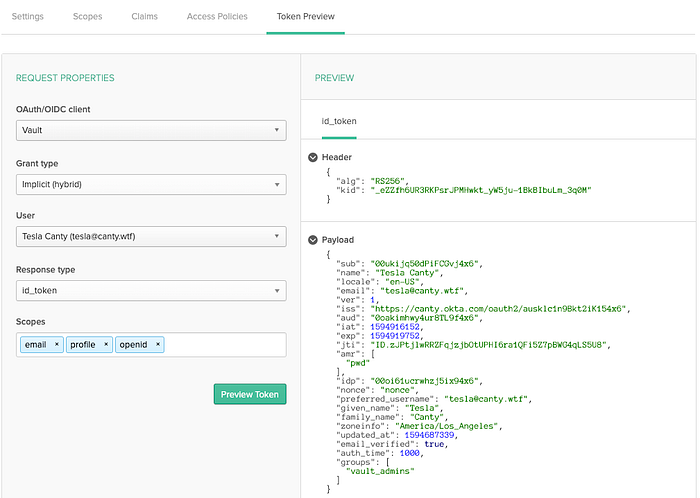
Task: Select the id_token preview tab
Action: pyautogui.click(x=339, y=121)
